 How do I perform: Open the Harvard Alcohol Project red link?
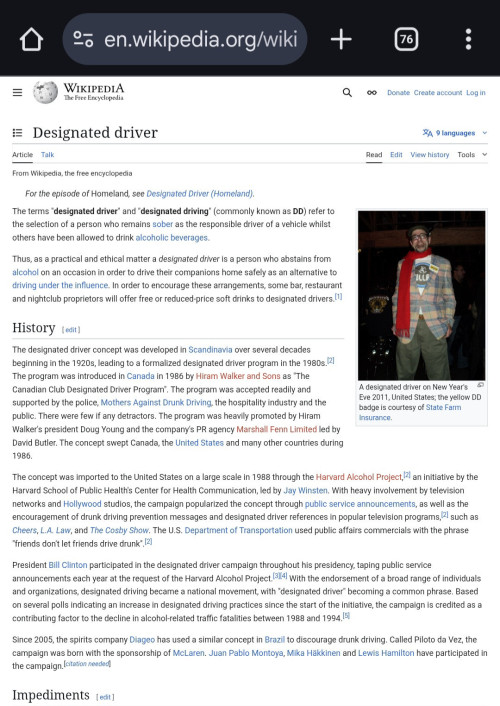tap(359, 477)
